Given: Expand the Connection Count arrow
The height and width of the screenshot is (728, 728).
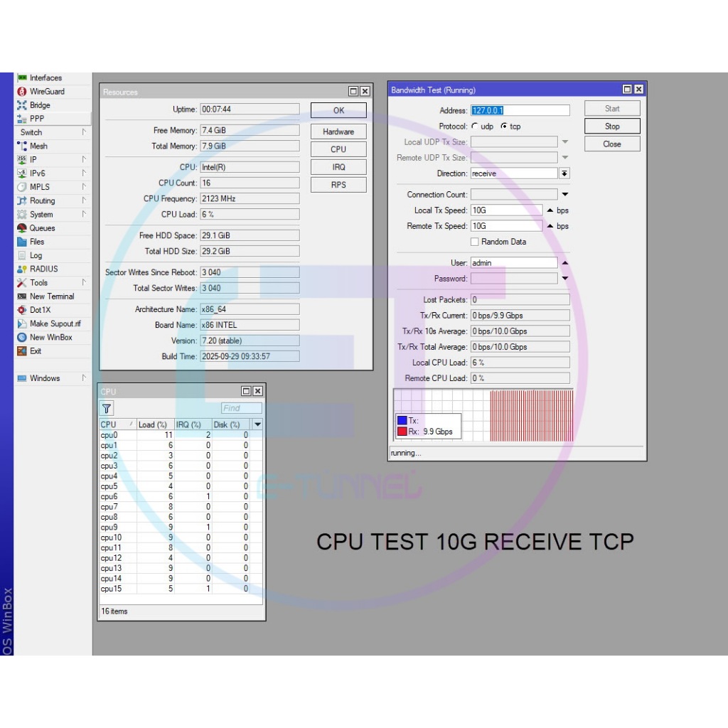Looking at the screenshot, I should point(565,195).
